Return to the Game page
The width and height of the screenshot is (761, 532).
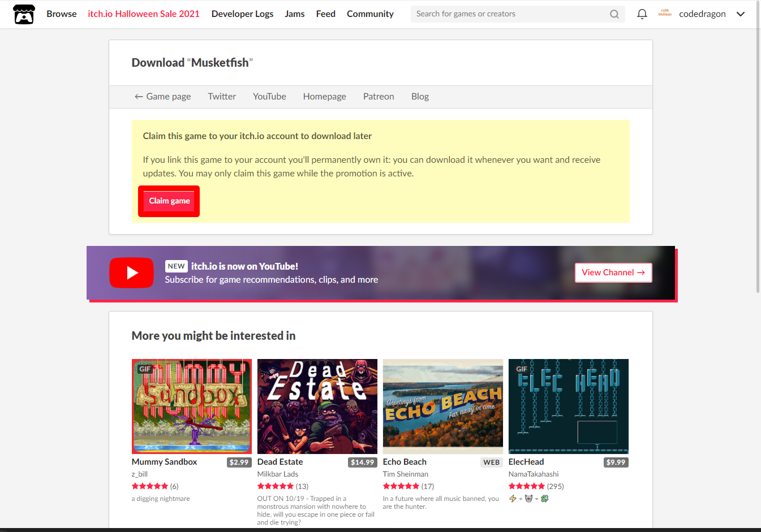click(x=163, y=97)
